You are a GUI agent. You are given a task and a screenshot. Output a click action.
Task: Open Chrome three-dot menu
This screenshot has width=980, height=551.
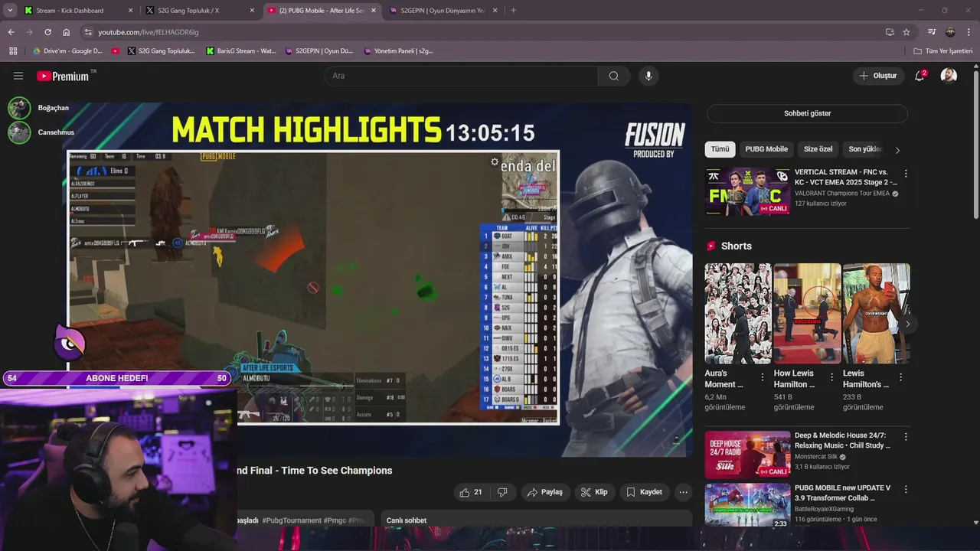point(969,32)
